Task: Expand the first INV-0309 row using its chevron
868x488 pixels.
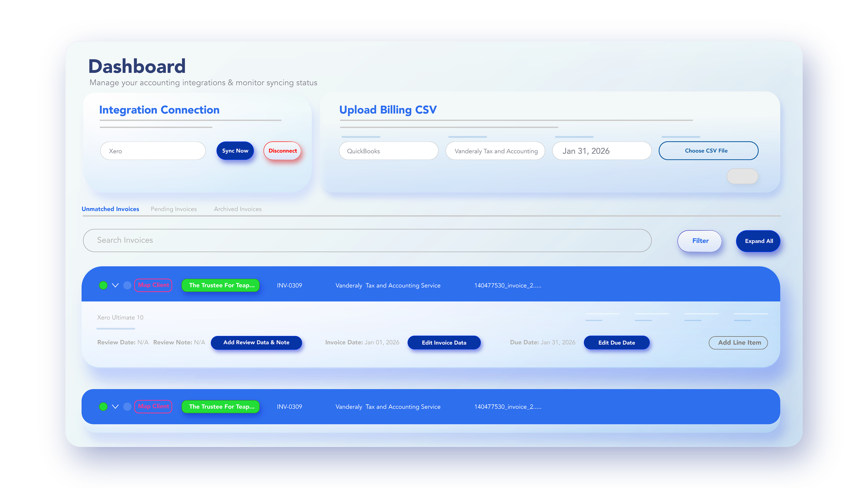Action: click(116, 285)
